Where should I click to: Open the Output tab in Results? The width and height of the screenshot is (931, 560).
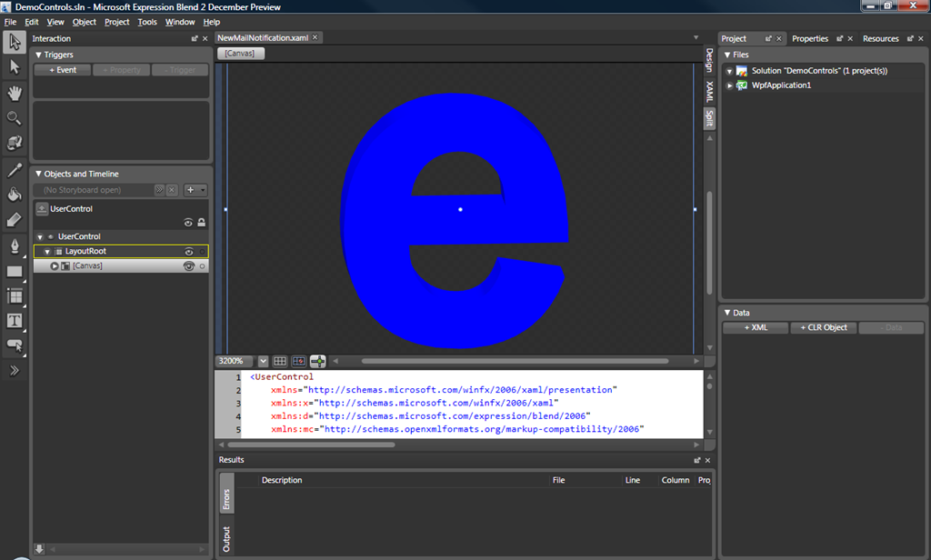coord(226,539)
